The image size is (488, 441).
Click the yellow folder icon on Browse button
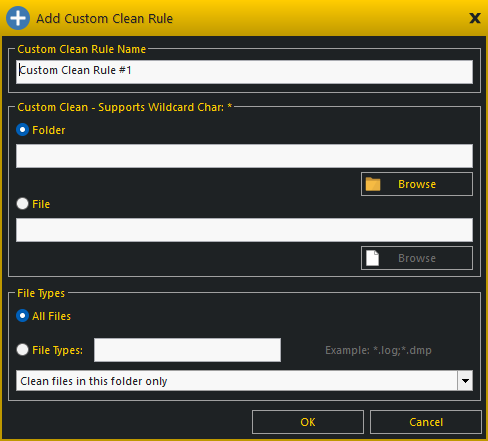tap(373, 184)
